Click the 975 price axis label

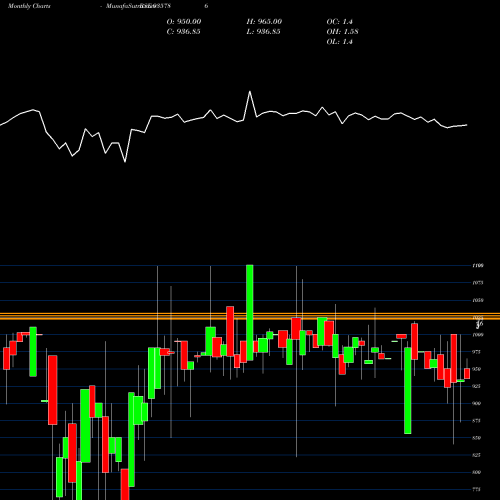click(x=477, y=352)
